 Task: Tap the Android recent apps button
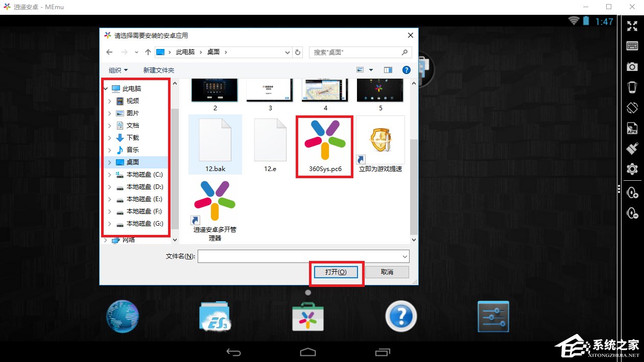click(383, 352)
